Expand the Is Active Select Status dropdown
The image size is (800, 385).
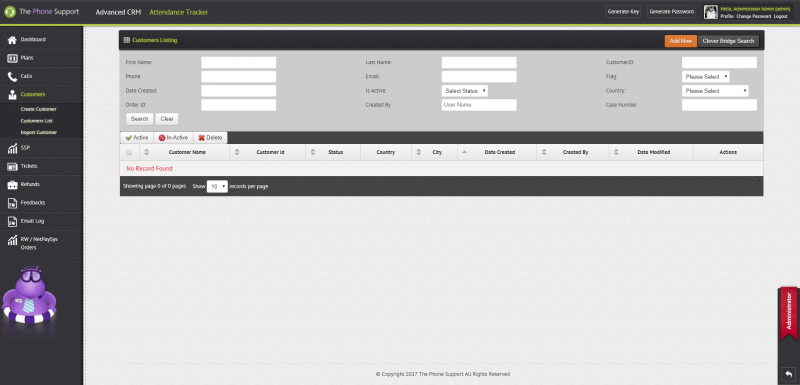point(465,91)
